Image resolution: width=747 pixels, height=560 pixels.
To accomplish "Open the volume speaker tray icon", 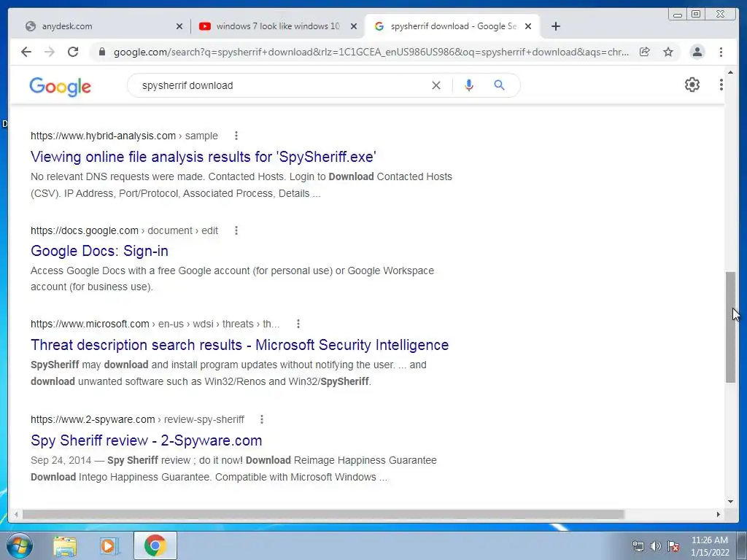I will [656, 546].
